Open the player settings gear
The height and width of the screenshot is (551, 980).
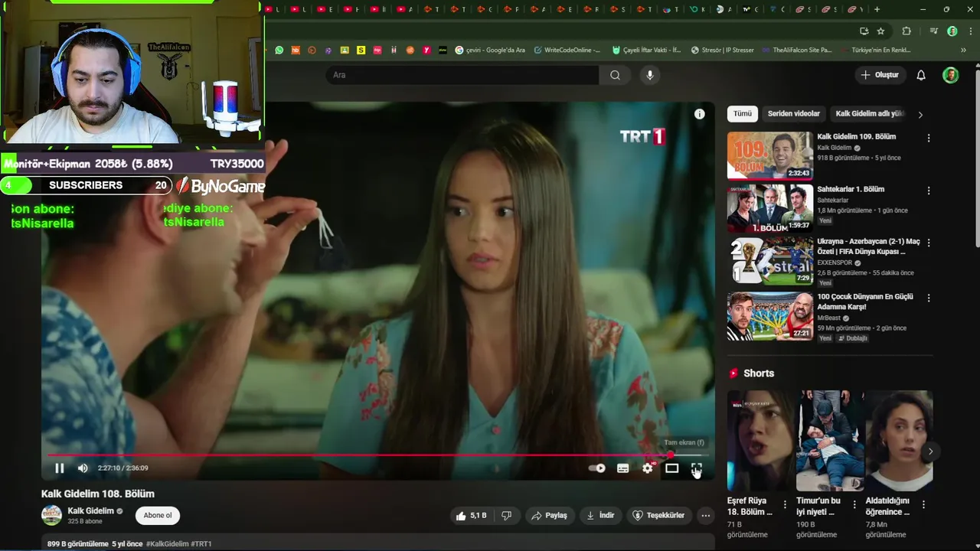[648, 468]
